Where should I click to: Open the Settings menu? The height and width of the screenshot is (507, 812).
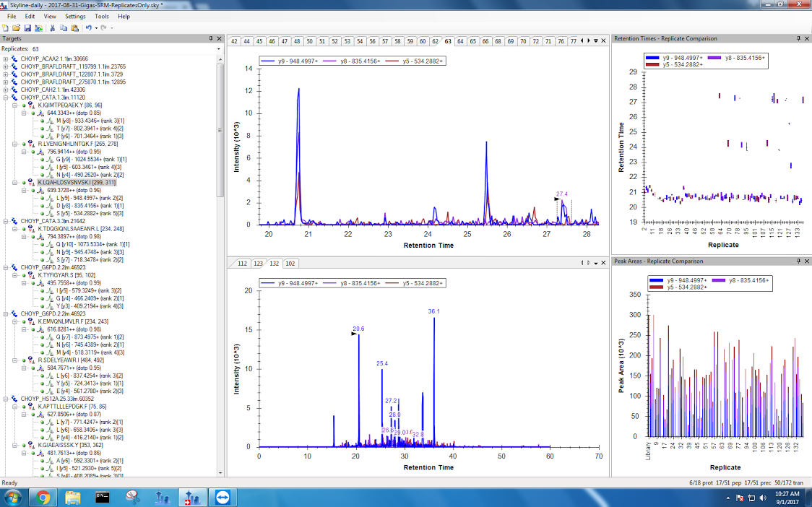click(74, 16)
